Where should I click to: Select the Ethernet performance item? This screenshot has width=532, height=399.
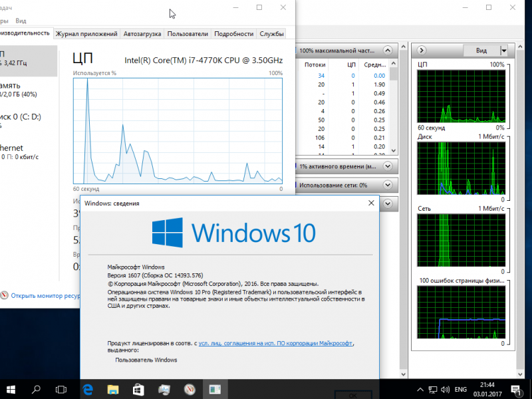click(29, 152)
